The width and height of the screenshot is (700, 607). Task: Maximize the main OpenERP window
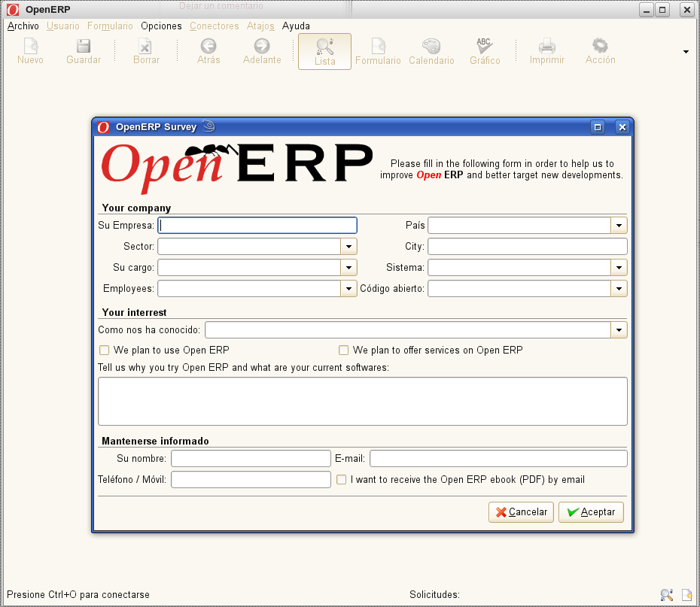coord(662,10)
